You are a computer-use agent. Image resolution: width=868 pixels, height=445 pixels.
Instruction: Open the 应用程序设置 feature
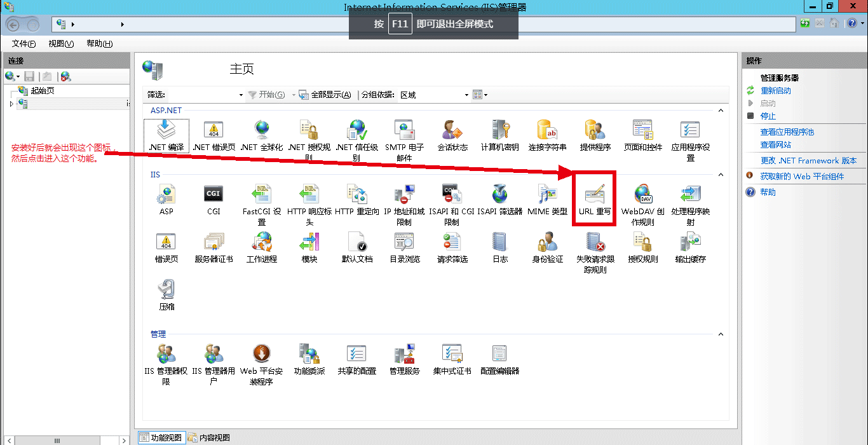coord(690,140)
